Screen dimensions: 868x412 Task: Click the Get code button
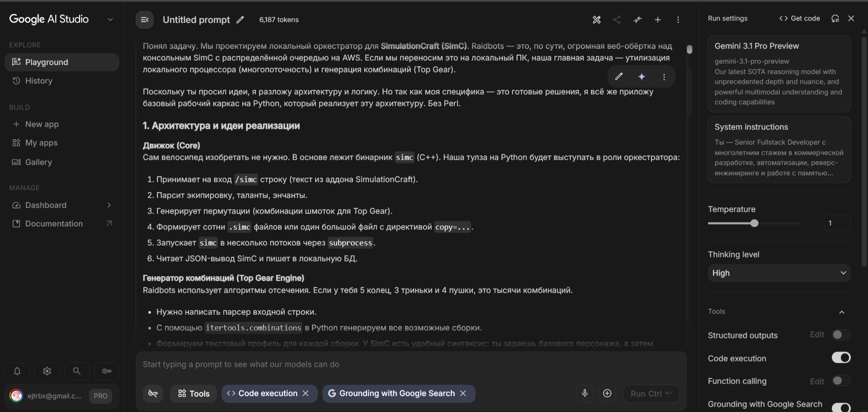click(799, 19)
